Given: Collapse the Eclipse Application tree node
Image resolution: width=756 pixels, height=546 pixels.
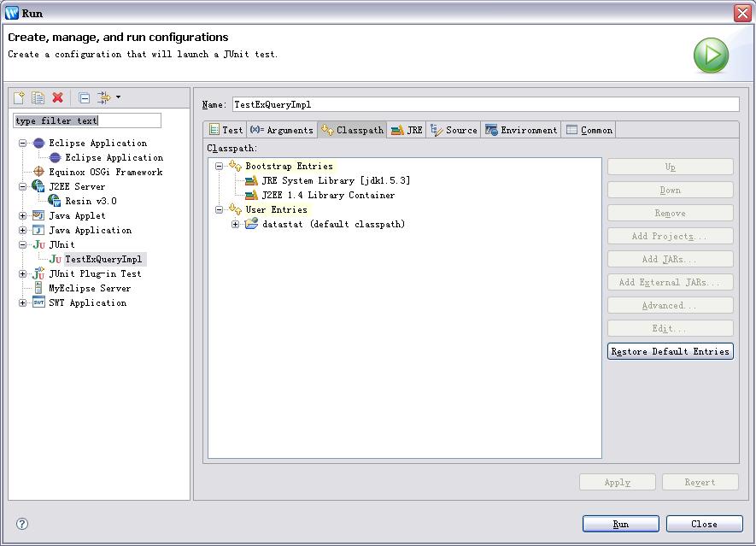Looking at the screenshot, I should pyautogui.click(x=23, y=144).
